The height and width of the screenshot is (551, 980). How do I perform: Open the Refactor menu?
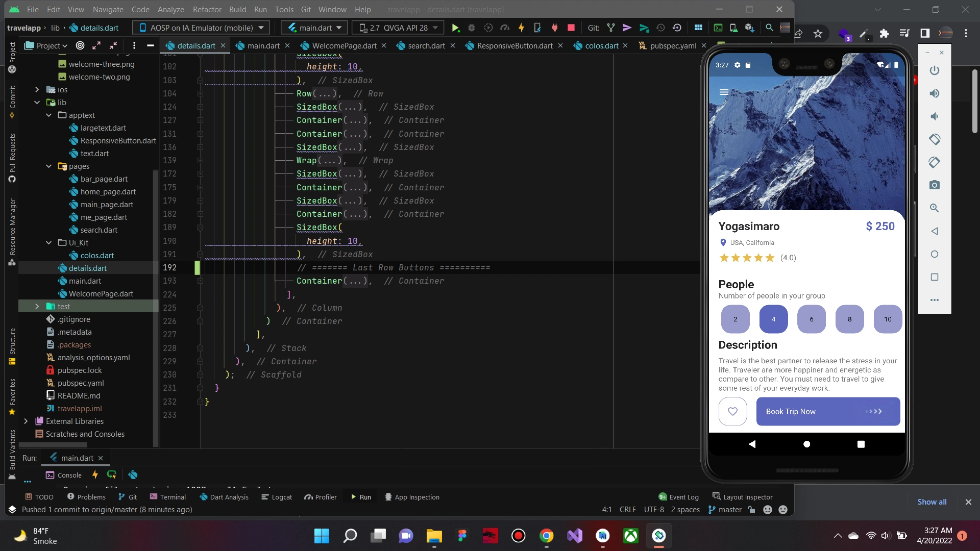207,10
